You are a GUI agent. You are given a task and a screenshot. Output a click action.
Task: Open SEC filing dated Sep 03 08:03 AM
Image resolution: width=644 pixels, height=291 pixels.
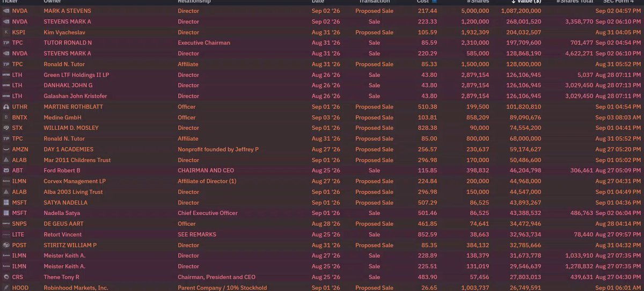point(618,118)
